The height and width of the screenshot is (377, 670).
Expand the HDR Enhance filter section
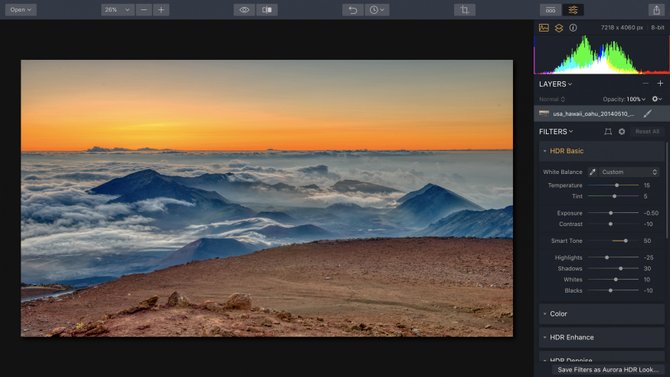pos(601,337)
